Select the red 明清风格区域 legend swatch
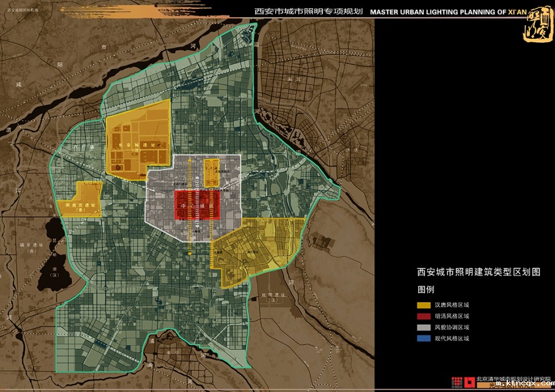 [x=424, y=316]
